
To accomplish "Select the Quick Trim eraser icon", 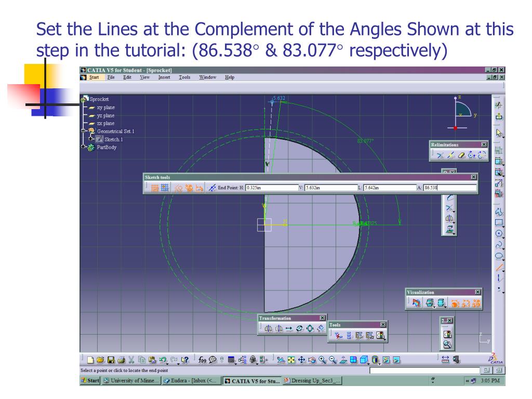I will coord(461,155).
